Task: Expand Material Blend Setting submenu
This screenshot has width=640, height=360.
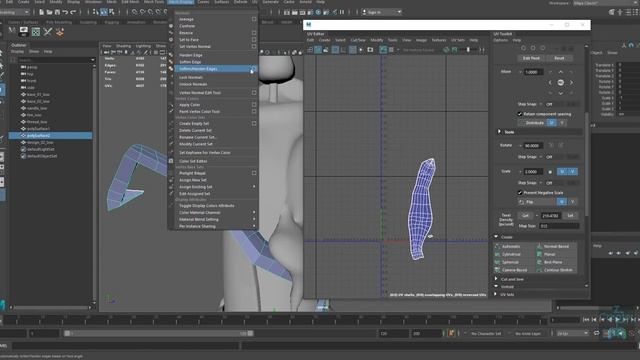Action: coord(254,220)
